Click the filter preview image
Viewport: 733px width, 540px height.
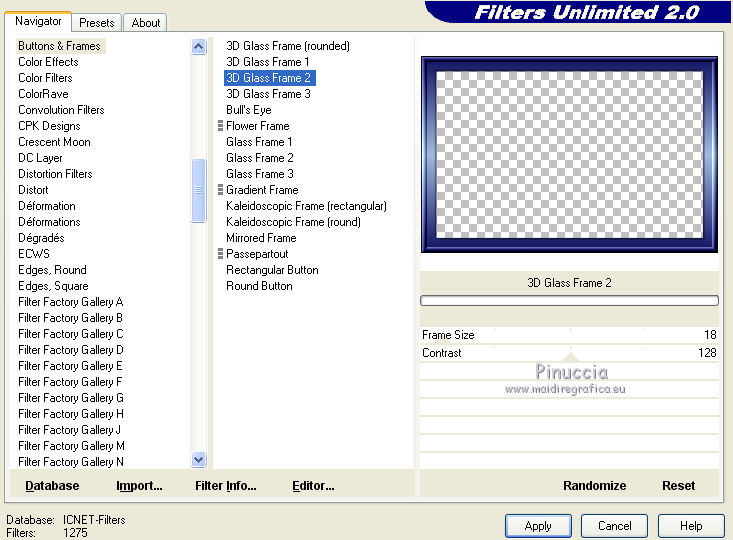coord(569,154)
